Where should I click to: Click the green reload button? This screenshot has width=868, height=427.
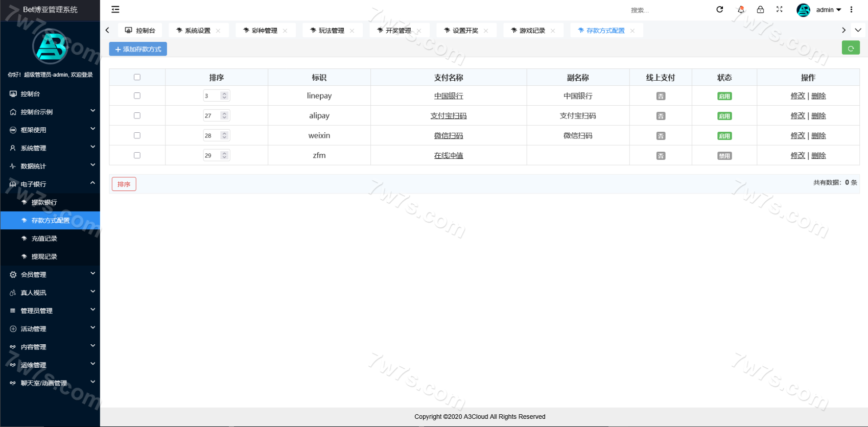pyautogui.click(x=851, y=49)
